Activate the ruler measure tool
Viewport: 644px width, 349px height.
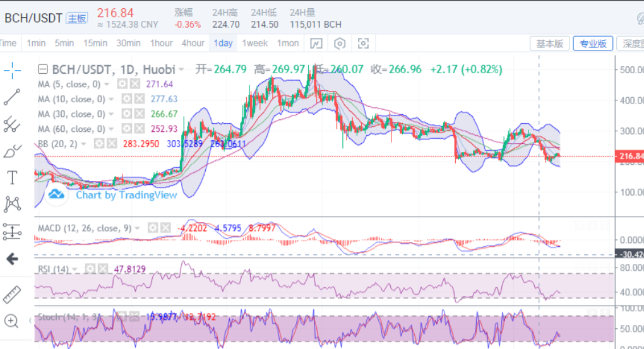12,294
